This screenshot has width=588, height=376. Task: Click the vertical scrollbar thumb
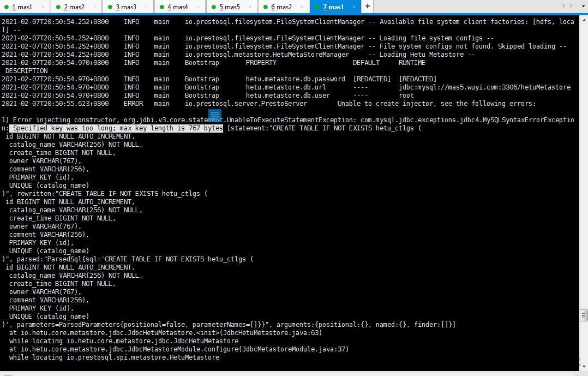click(x=584, y=315)
